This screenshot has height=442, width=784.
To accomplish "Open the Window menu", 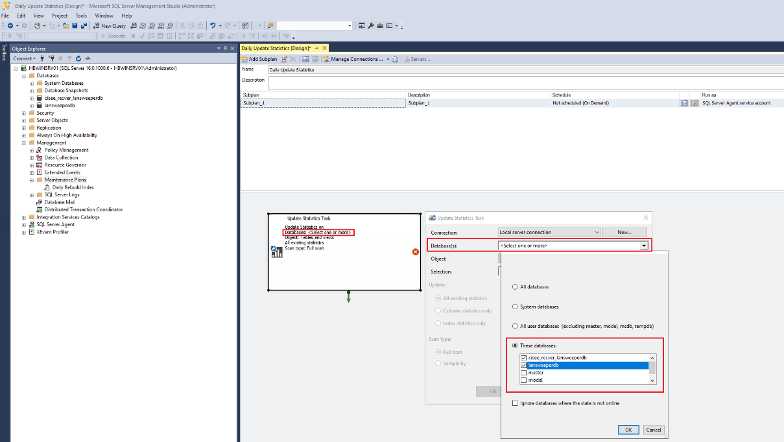I will (104, 16).
